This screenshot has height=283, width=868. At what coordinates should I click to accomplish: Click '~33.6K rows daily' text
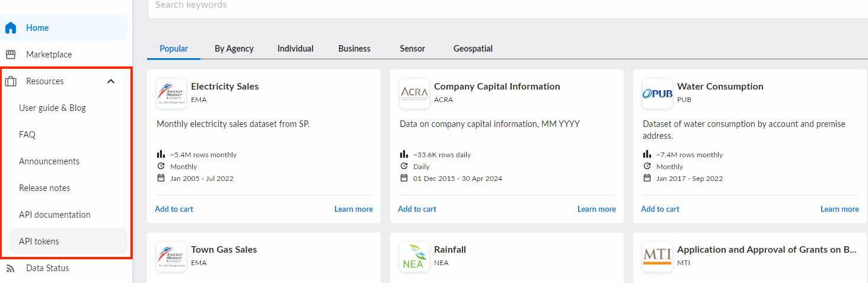442,155
